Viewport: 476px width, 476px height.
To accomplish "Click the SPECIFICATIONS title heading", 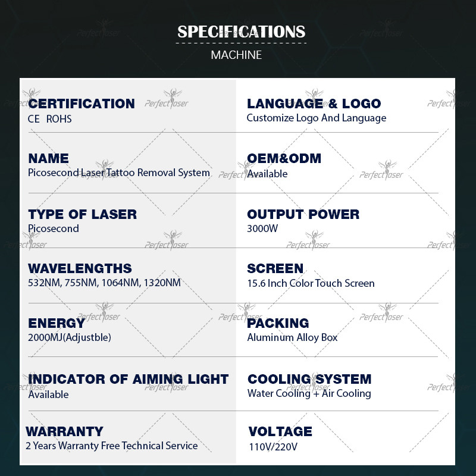I will [241, 32].
